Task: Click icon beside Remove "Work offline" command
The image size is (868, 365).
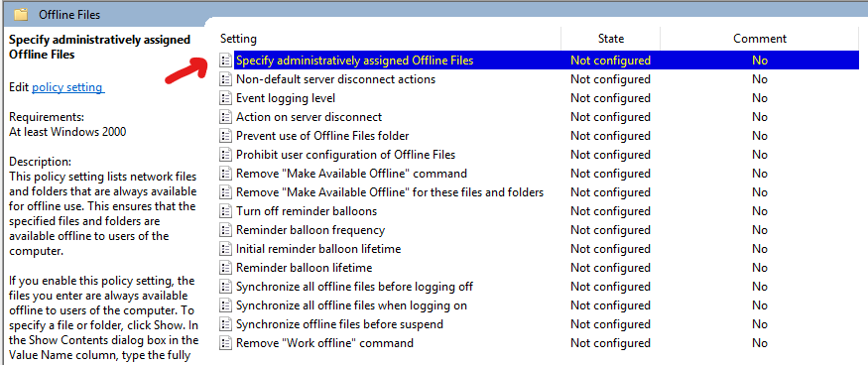Action: click(x=225, y=343)
